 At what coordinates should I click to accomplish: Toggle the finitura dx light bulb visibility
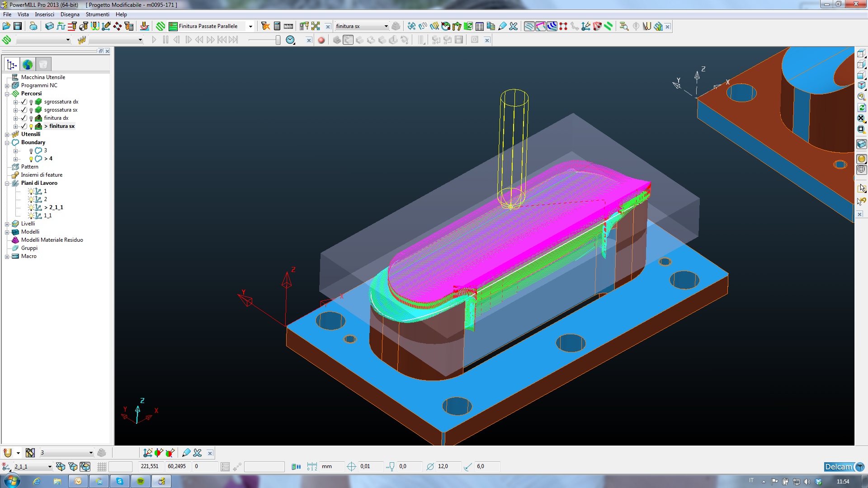click(x=31, y=118)
